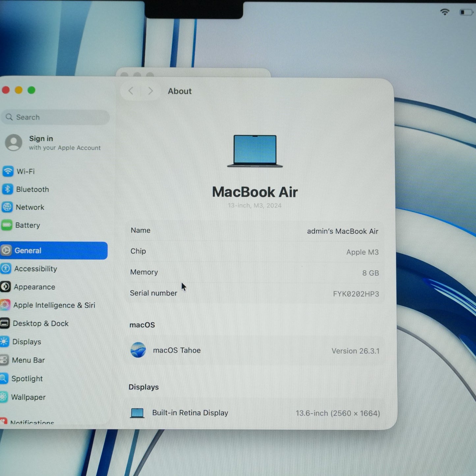The width and height of the screenshot is (476, 476).
Task: Click the 13-inch, M3, 2024 subtitle
Action: coord(255,206)
